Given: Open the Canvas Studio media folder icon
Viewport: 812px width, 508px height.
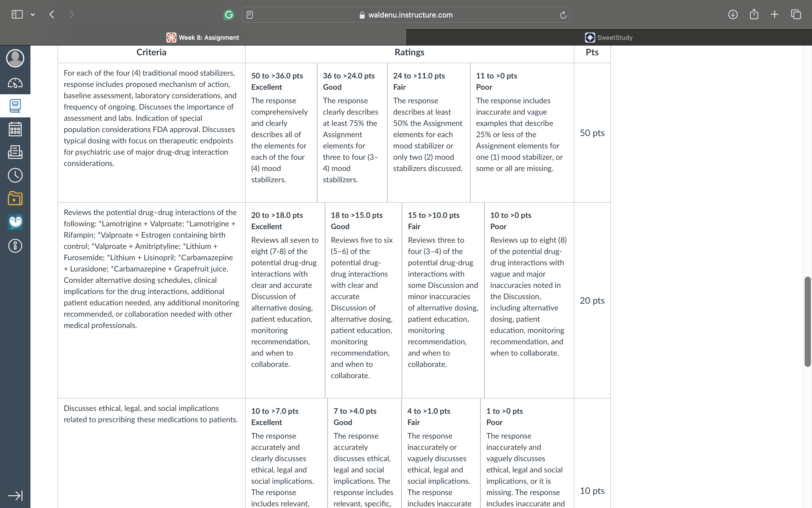Looking at the screenshot, I should point(15,198).
